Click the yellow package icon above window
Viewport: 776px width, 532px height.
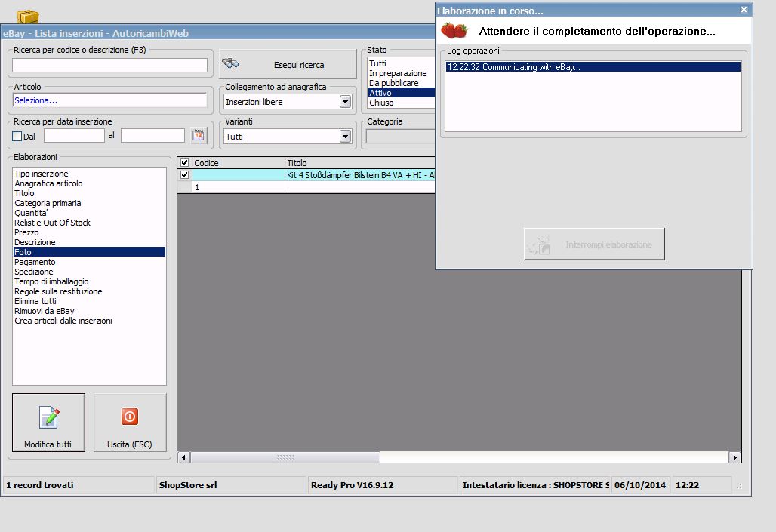28,17
